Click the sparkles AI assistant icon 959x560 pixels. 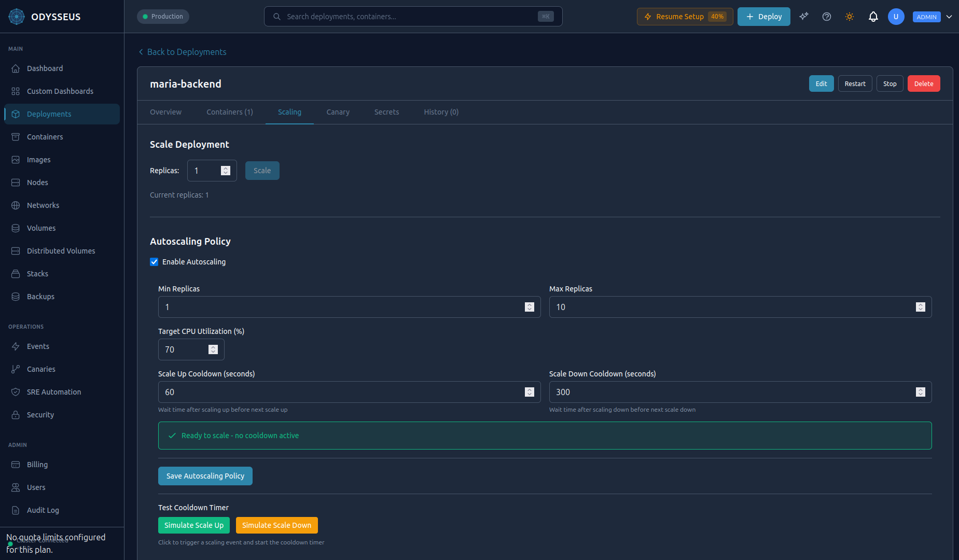pos(803,16)
